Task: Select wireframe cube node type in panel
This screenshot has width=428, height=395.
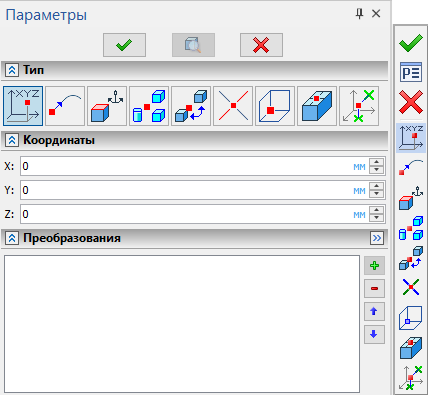Action: [x=275, y=106]
